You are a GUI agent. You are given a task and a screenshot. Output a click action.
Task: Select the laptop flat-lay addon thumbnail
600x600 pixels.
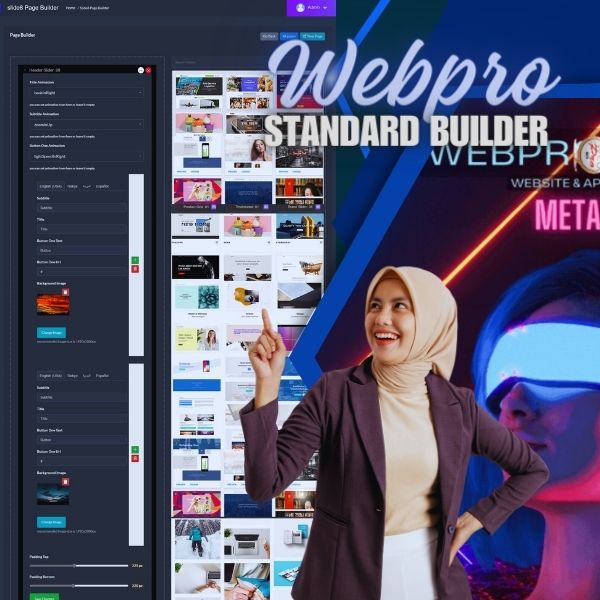247,542
